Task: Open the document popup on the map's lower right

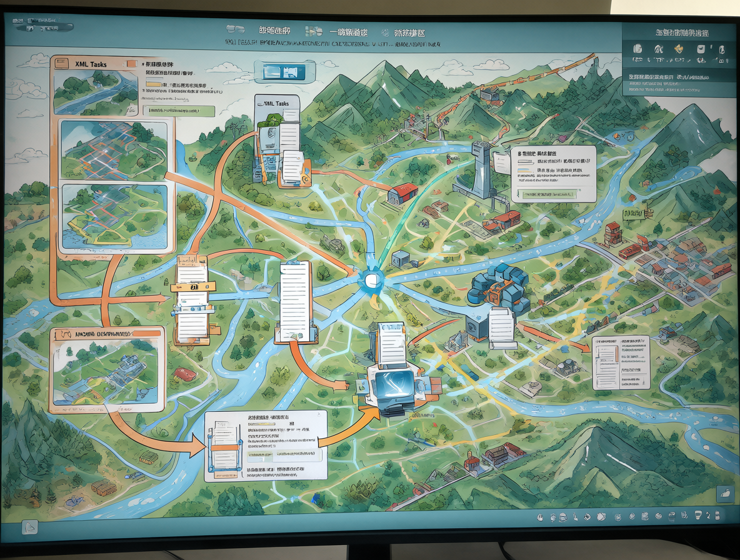Action: pos(621,362)
